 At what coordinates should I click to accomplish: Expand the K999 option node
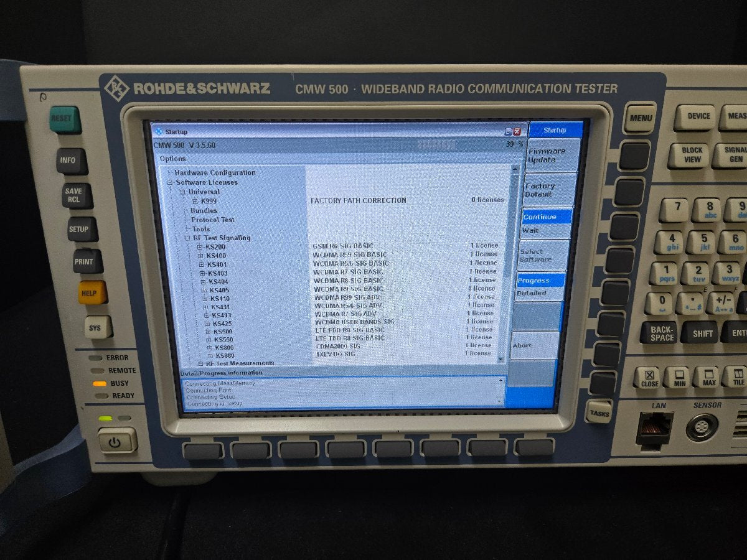(194, 201)
